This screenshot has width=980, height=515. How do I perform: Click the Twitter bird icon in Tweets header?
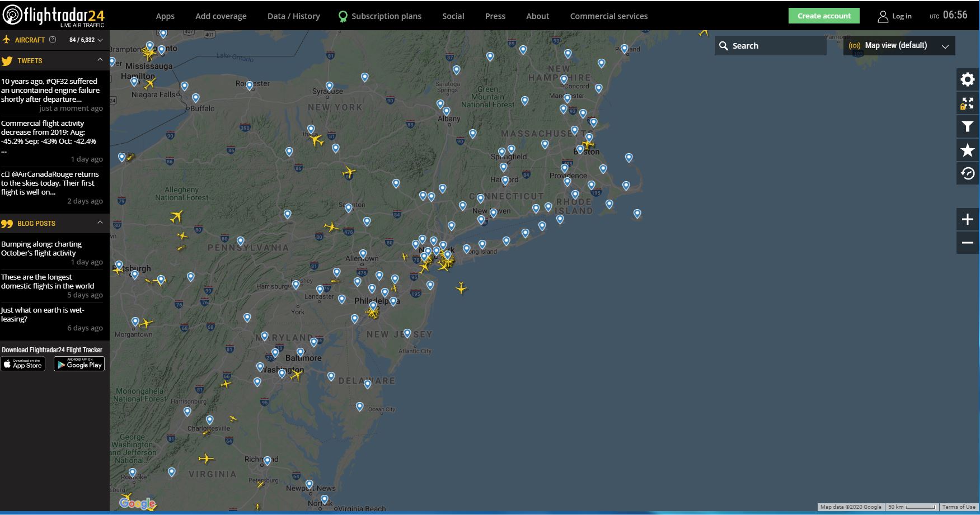click(x=7, y=61)
